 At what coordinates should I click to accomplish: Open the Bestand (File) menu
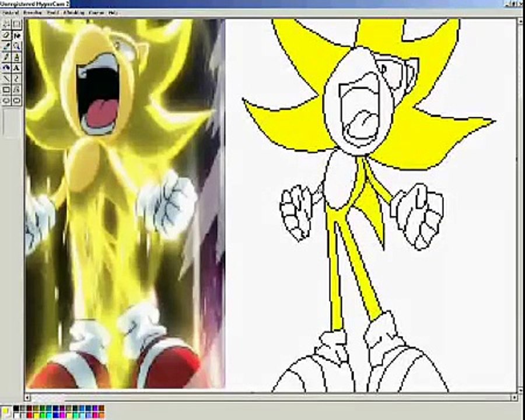click(10, 13)
